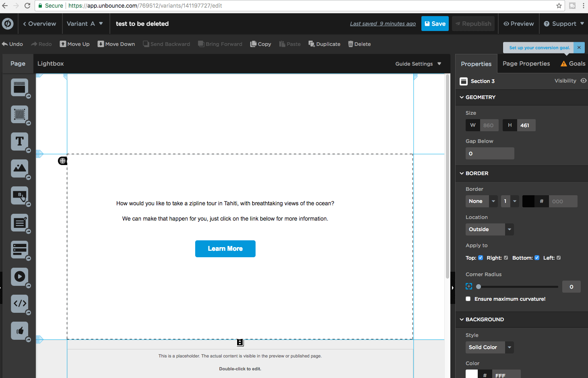
Task: Click the Learn More button on canvas
Action: pyautogui.click(x=225, y=249)
